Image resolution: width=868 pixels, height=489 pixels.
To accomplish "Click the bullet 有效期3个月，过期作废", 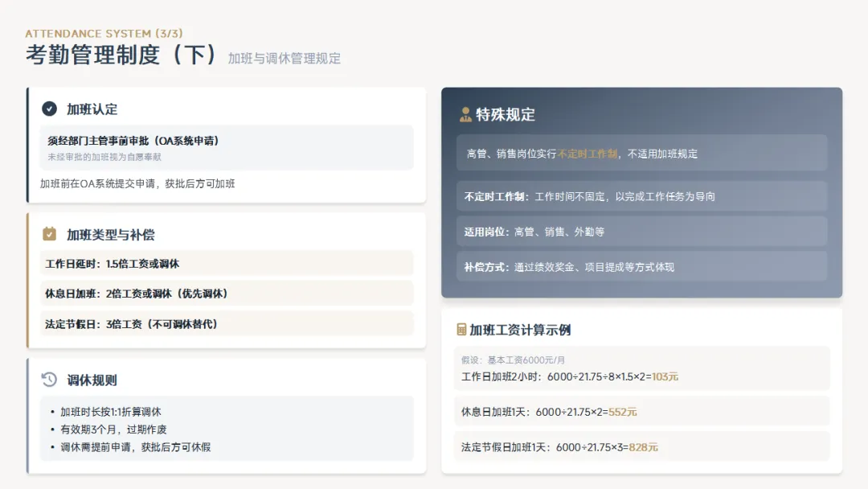I will click(x=113, y=429).
